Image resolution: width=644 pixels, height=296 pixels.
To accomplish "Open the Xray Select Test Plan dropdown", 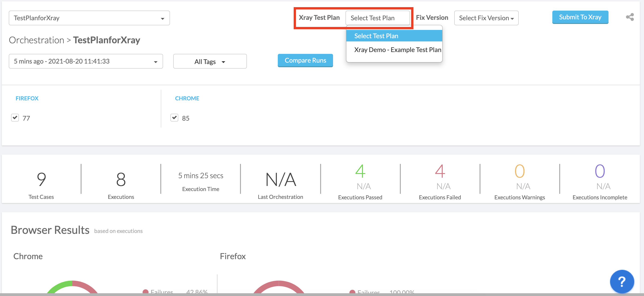I will (378, 18).
